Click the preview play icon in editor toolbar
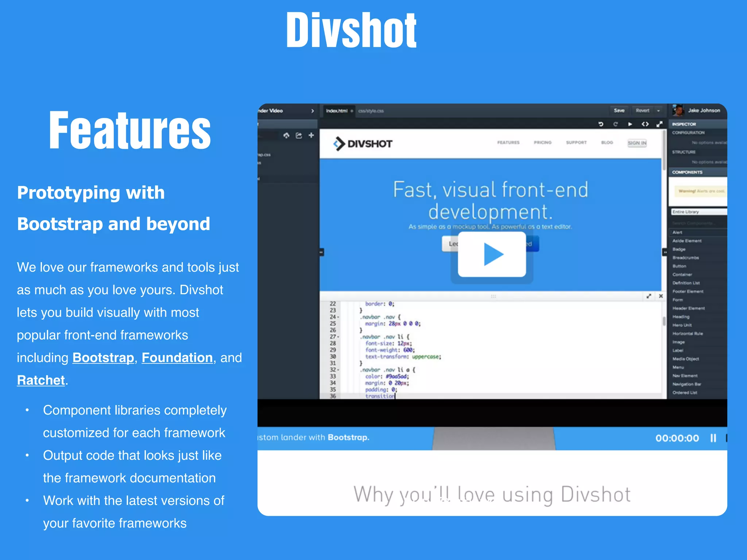747x560 pixels. [x=630, y=124]
